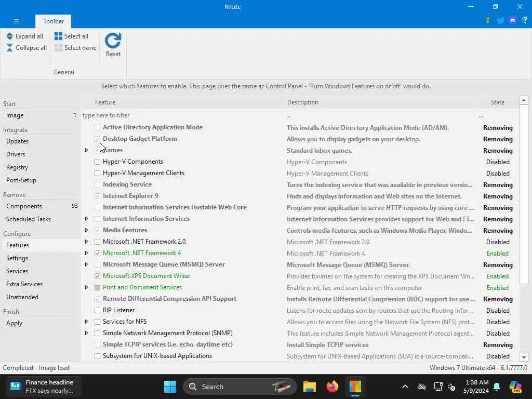
Task: Click the green donate icon in title bar
Action: point(488,20)
